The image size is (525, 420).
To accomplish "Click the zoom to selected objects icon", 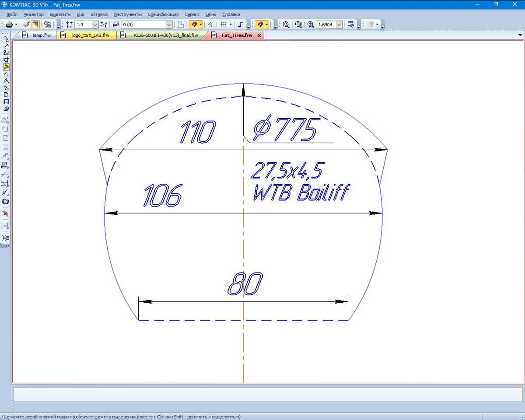I will point(298,25).
